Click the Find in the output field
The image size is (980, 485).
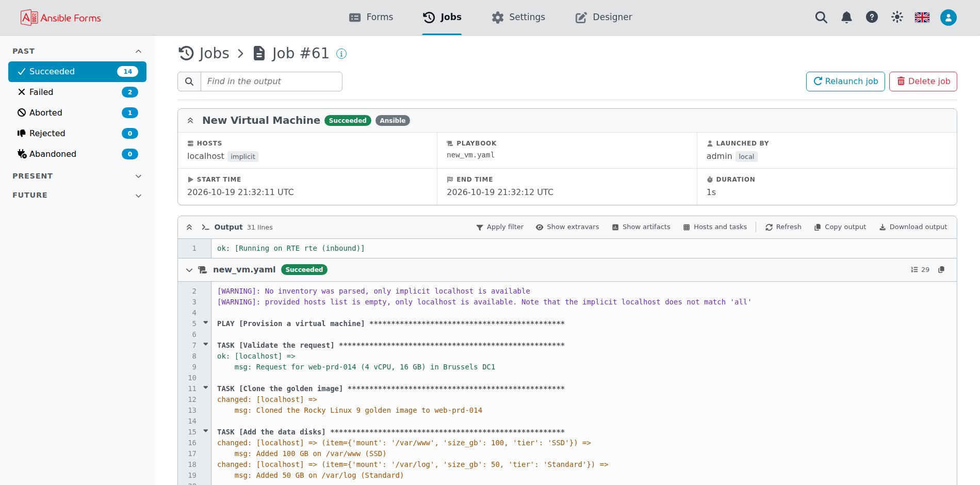[271, 82]
